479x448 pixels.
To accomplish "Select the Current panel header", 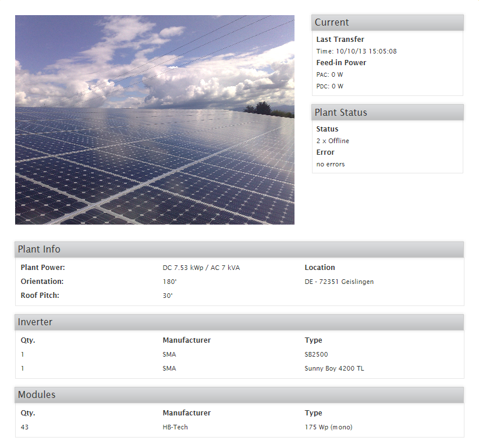I will pyautogui.click(x=388, y=22).
